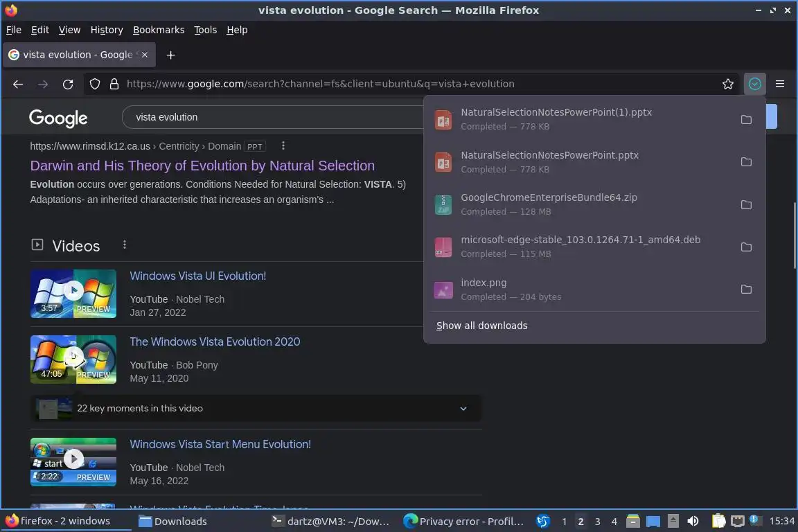Open the network connection tray icon
This screenshot has height=532, width=798.
point(738,522)
